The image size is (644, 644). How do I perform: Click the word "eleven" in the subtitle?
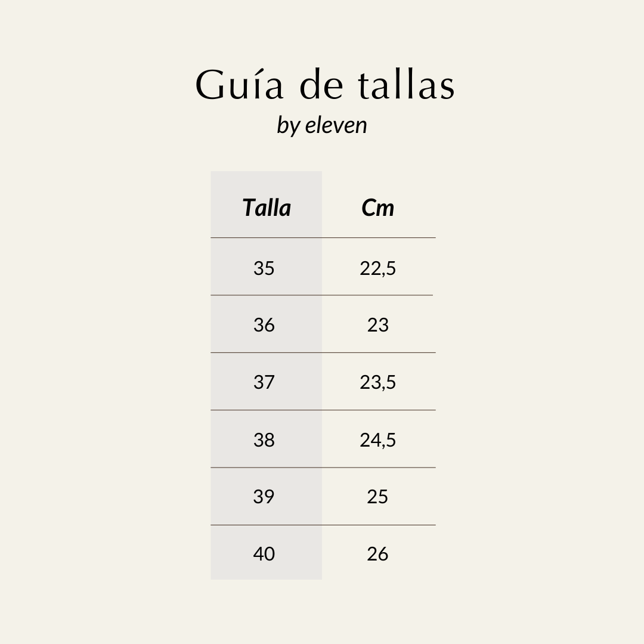pyautogui.click(x=336, y=125)
